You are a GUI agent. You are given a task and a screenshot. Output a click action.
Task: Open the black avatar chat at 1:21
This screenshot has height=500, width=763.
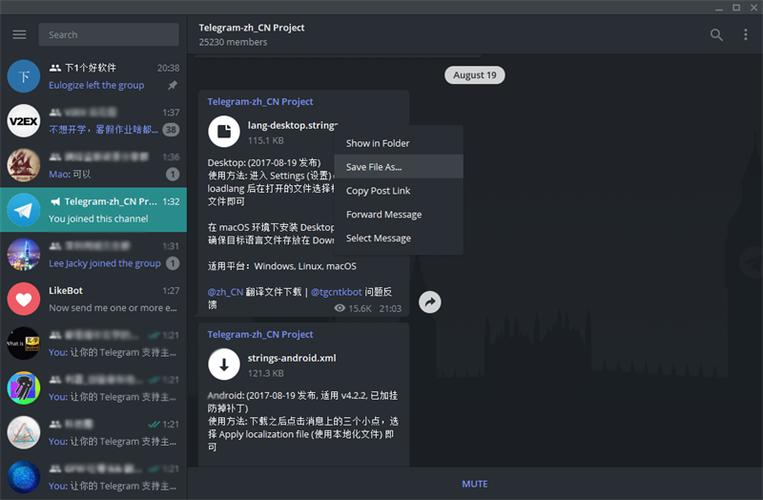click(x=23, y=343)
